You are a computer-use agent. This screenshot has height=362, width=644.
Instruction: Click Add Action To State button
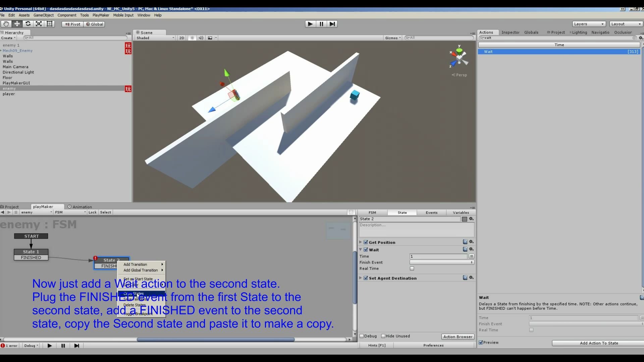598,343
